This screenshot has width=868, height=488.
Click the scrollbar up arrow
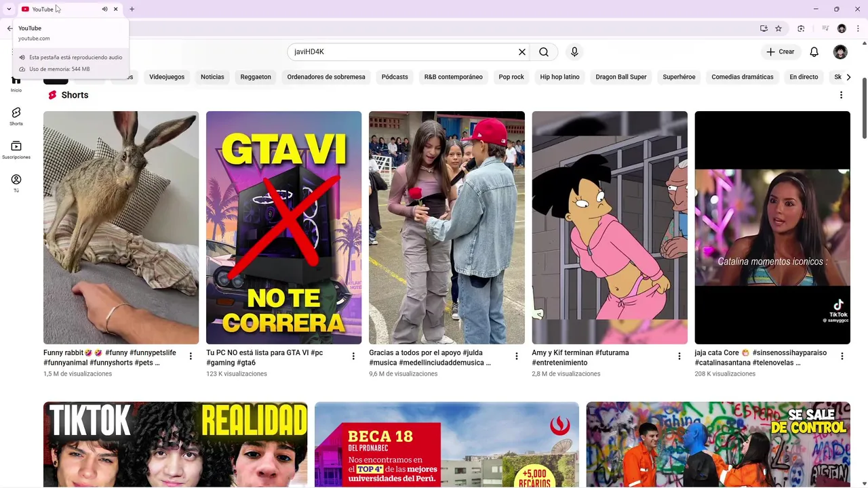tap(863, 43)
